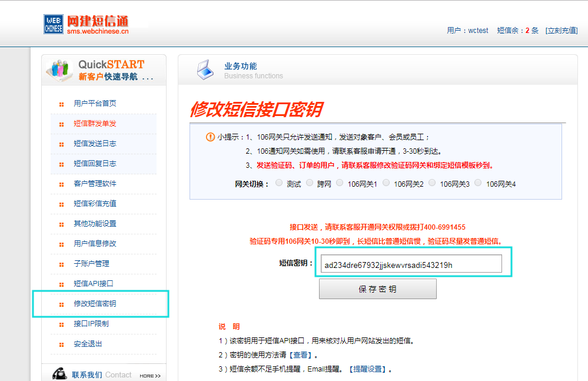Click the 保存密钥 button
The image size is (588, 381).
point(377,289)
